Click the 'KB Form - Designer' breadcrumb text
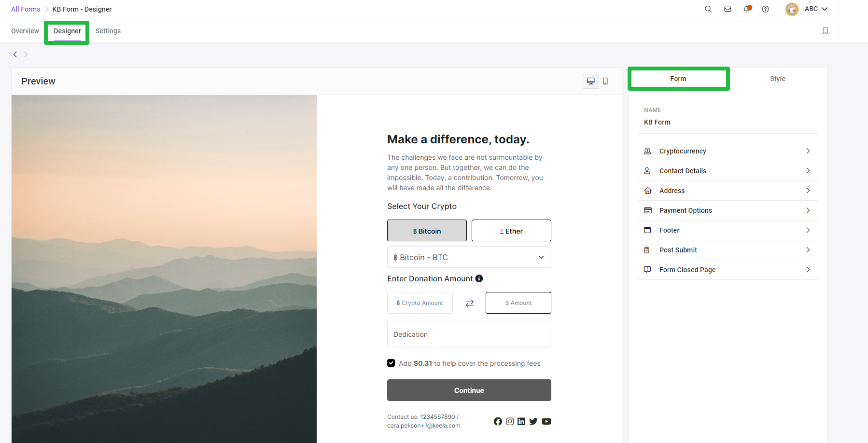 [82, 9]
